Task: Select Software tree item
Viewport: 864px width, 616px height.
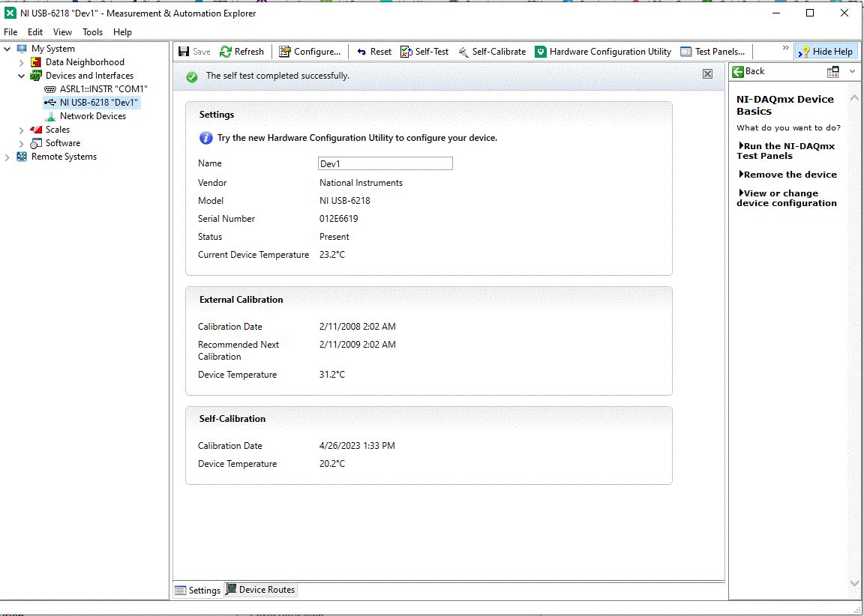Action: click(63, 143)
